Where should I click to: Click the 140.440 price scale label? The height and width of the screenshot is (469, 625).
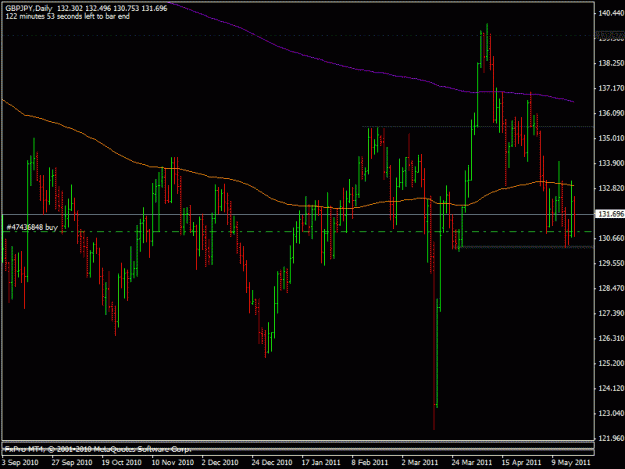tap(611, 13)
